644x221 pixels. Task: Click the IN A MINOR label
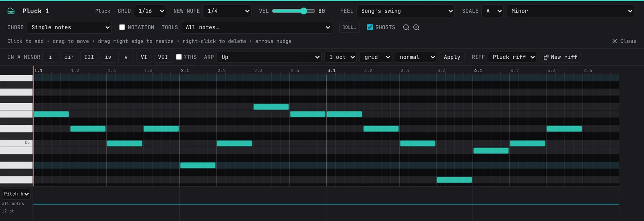pos(24,57)
